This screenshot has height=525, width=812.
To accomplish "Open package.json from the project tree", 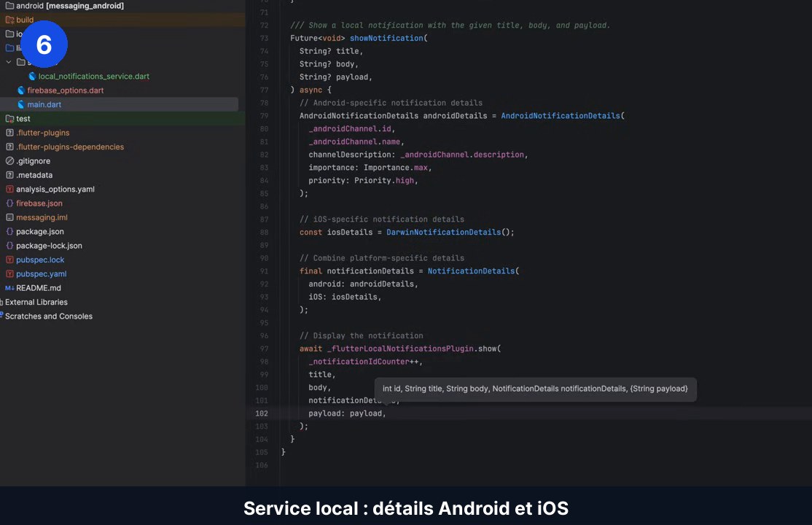I will pyautogui.click(x=40, y=232).
